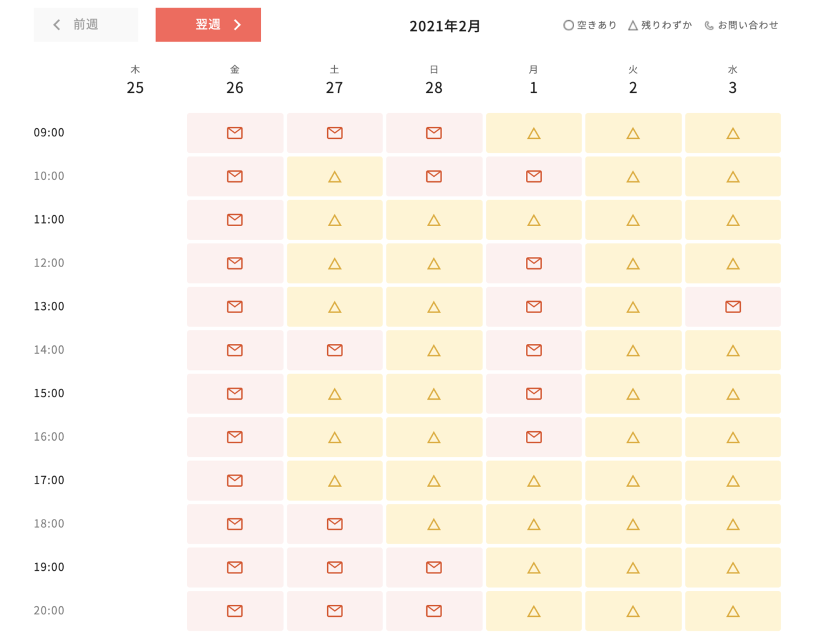Viewport: 821px width, 644px height.
Task: Click envelope for Friday 26 at 10:00
Action: point(235,177)
